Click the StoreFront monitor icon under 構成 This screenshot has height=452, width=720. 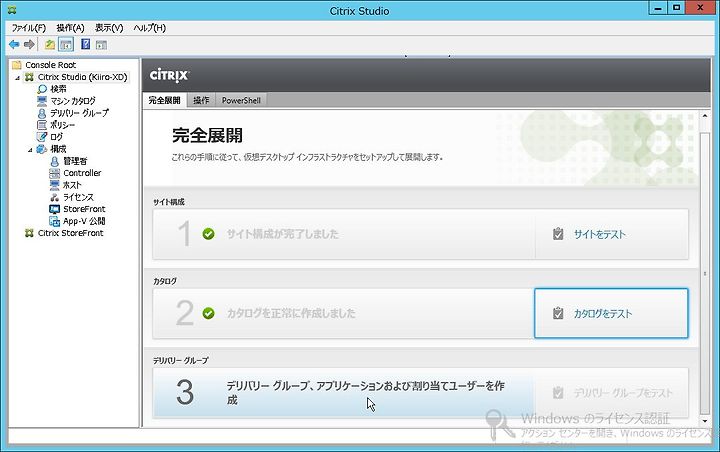pos(54,209)
